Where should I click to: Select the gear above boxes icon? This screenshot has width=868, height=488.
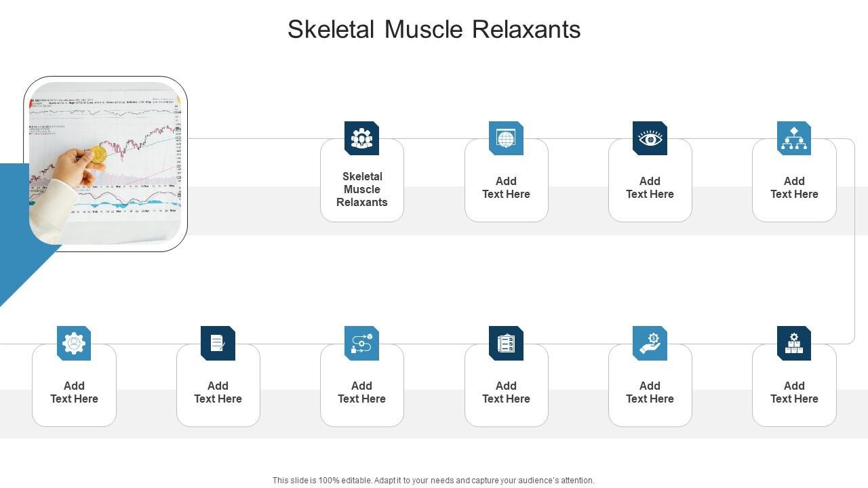coord(794,344)
